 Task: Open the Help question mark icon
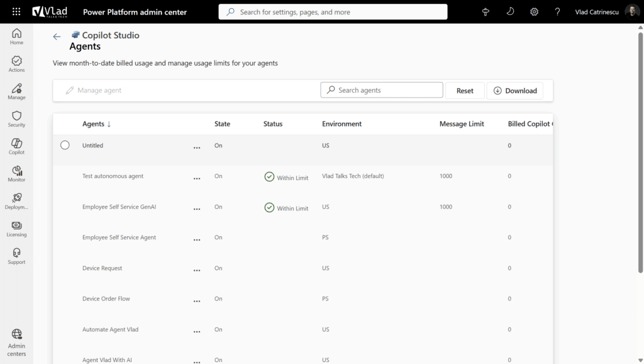[557, 12]
